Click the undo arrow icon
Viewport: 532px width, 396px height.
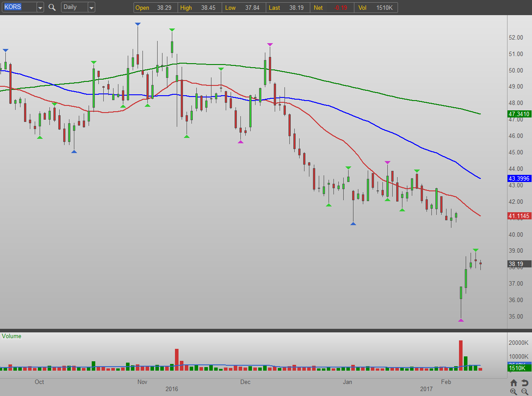click(x=524, y=383)
